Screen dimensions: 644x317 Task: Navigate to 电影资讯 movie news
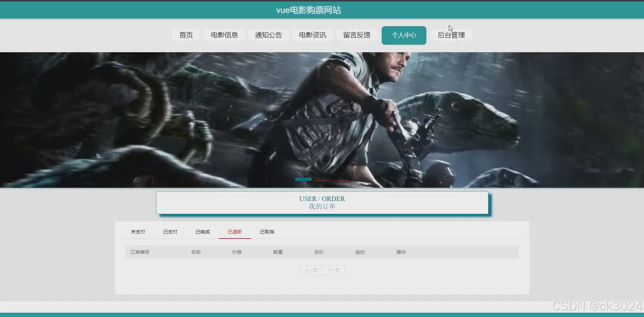(312, 35)
